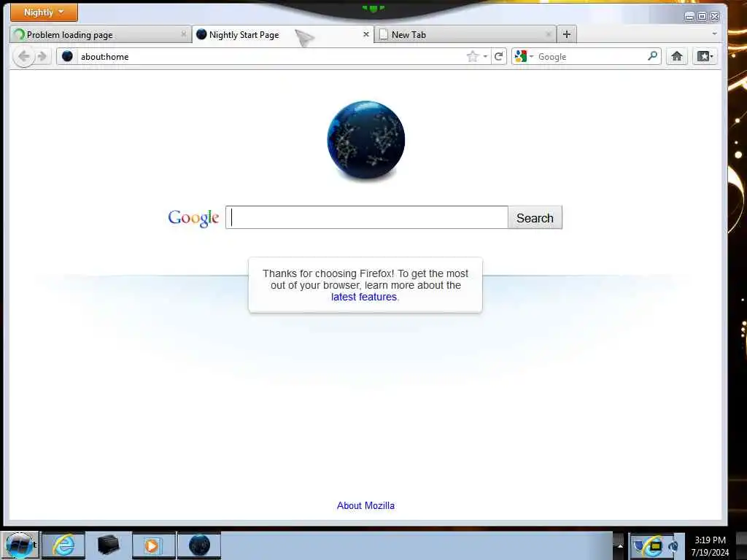
Task: Click the yellow monitor tray icon
Action: (656, 547)
